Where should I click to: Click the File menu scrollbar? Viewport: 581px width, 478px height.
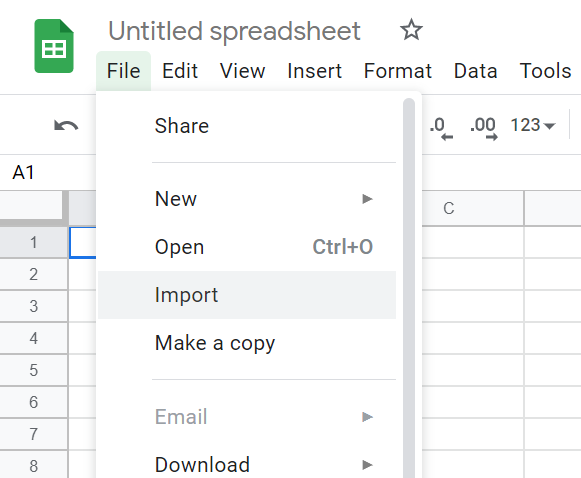(x=409, y=288)
